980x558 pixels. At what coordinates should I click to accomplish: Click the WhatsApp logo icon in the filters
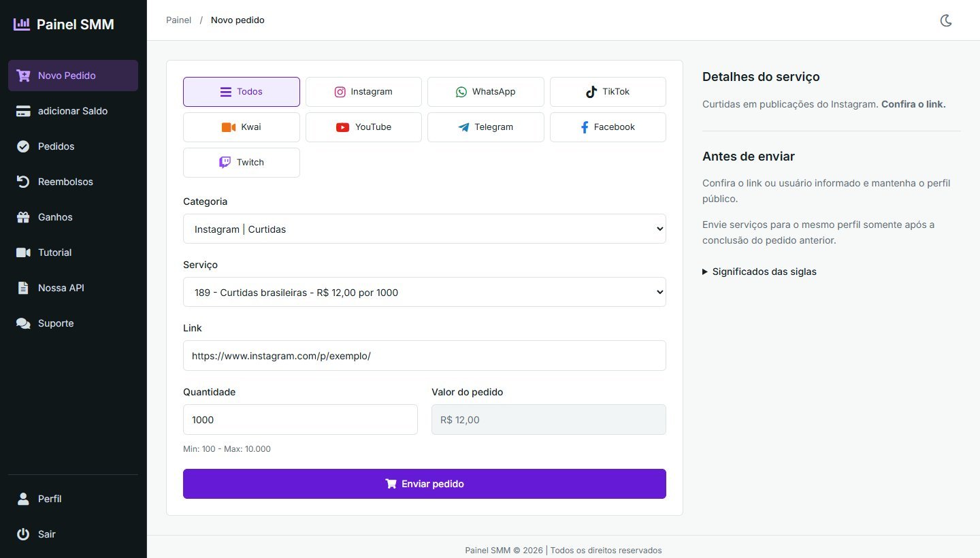[461, 92]
